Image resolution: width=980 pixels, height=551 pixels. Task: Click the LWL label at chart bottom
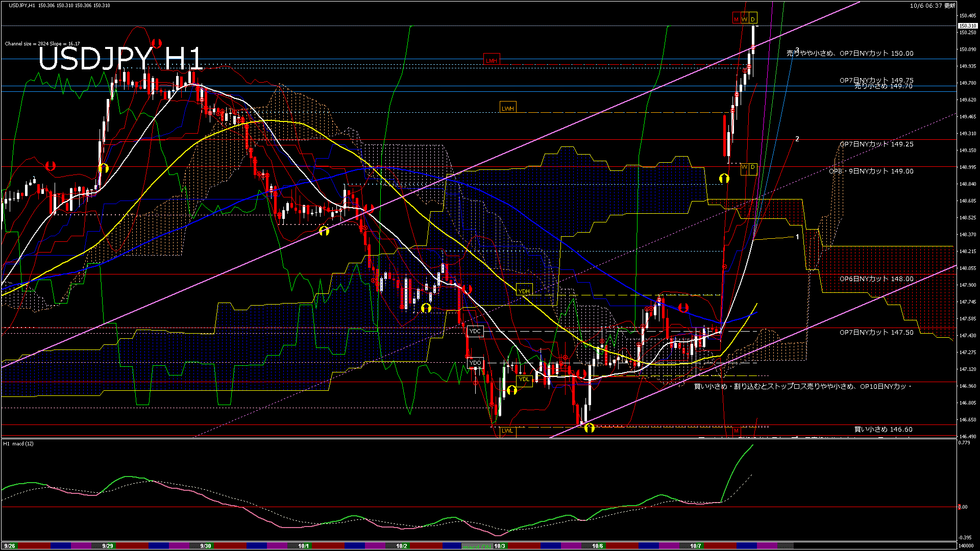coord(507,431)
